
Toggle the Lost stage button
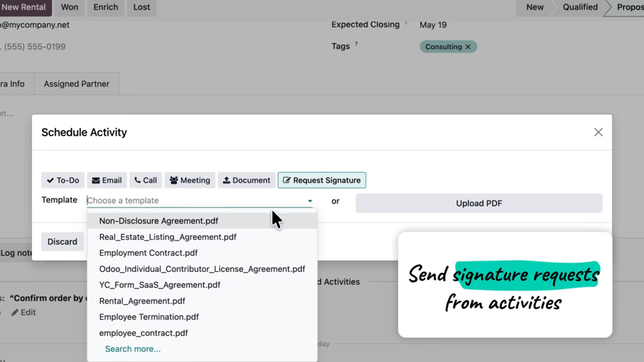click(x=141, y=7)
